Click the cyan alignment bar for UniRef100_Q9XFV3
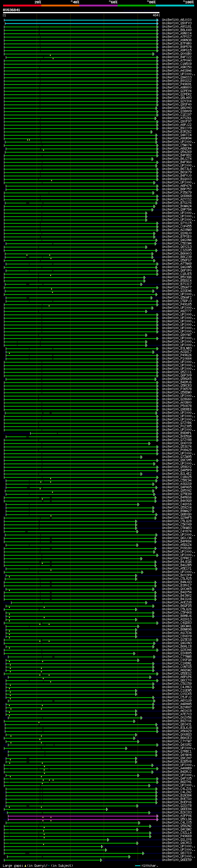The height and width of the screenshot is (868, 197). [x=81, y=23]
